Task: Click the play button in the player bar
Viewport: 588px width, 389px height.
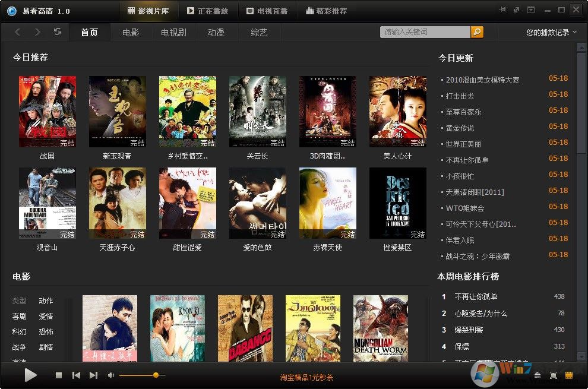Action: [x=30, y=375]
